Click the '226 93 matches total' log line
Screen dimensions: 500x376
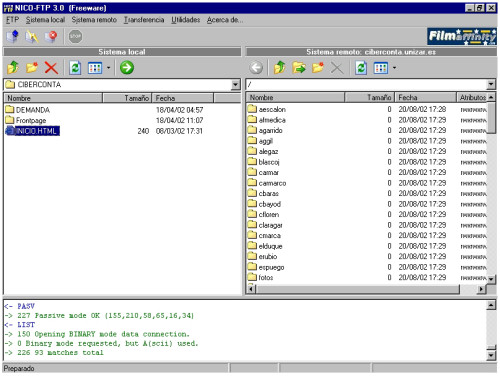[54, 352]
